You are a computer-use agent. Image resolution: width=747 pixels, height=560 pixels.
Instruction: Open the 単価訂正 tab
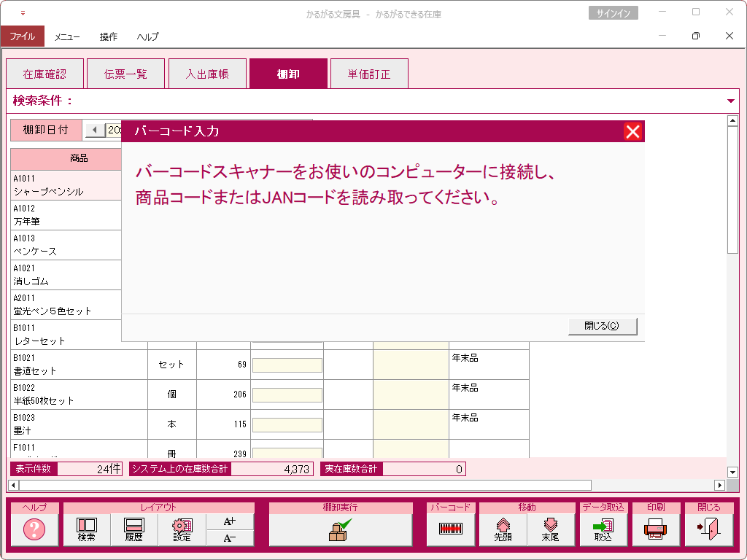(368, 74)
